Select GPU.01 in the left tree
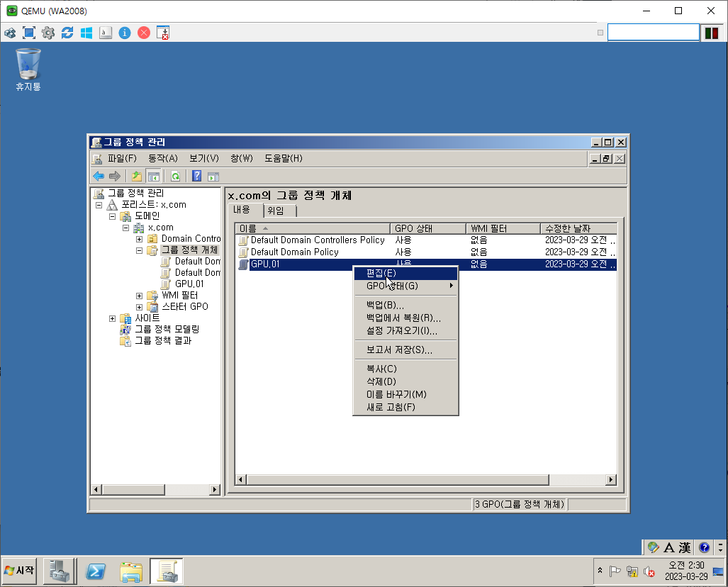The height and width of the screenshot is (587, 728). pyautogui.click(x=189, y=284)
